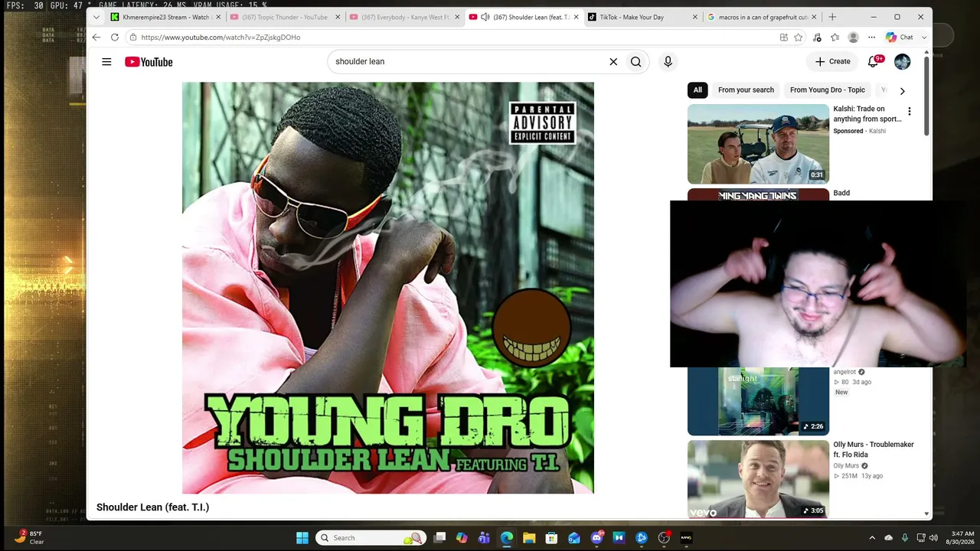Viewport: 980px width, 551px height.
Task: Open YouTube notifications bell
Action: (873, 62)
